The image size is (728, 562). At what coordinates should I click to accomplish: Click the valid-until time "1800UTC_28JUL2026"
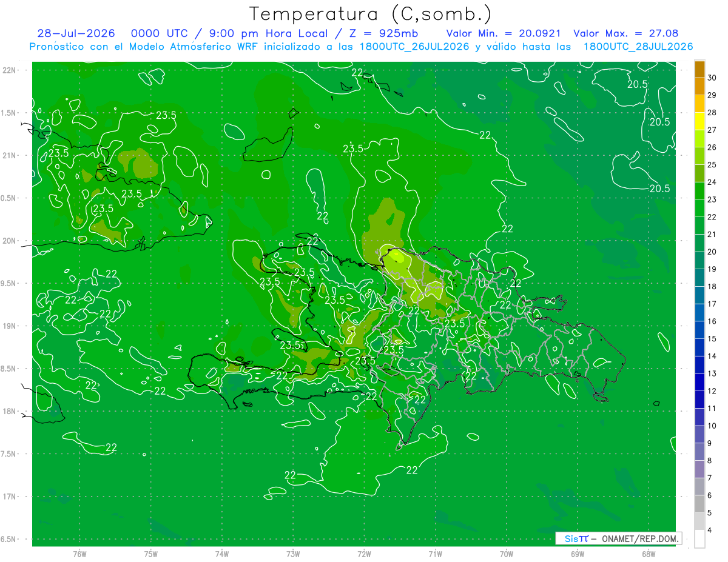point(638,47)
